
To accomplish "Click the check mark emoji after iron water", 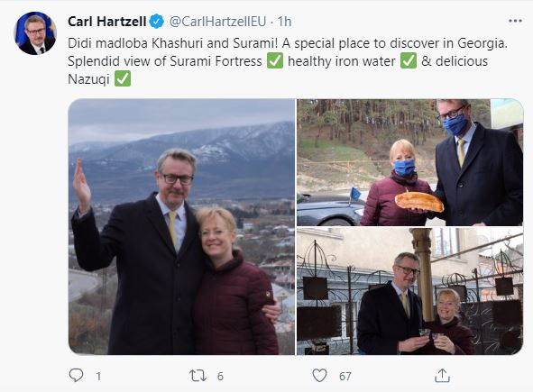I will (409, 61).
